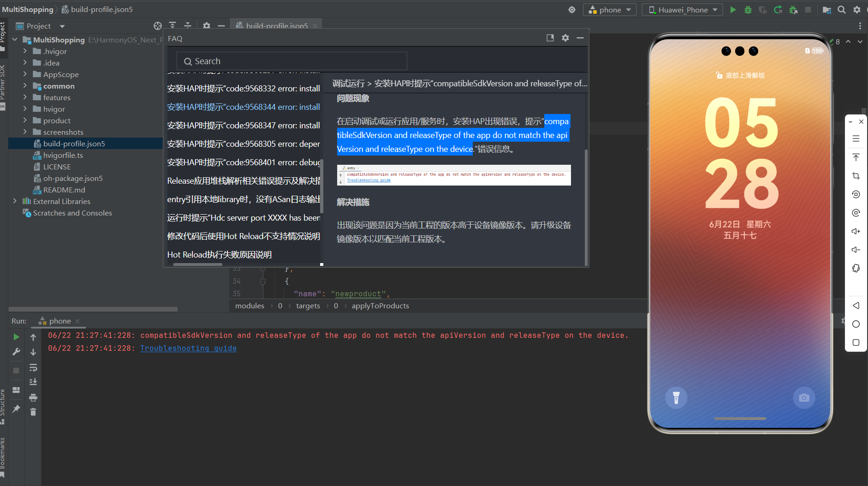Expand the .hvigor folder

(x=25, y=51)
